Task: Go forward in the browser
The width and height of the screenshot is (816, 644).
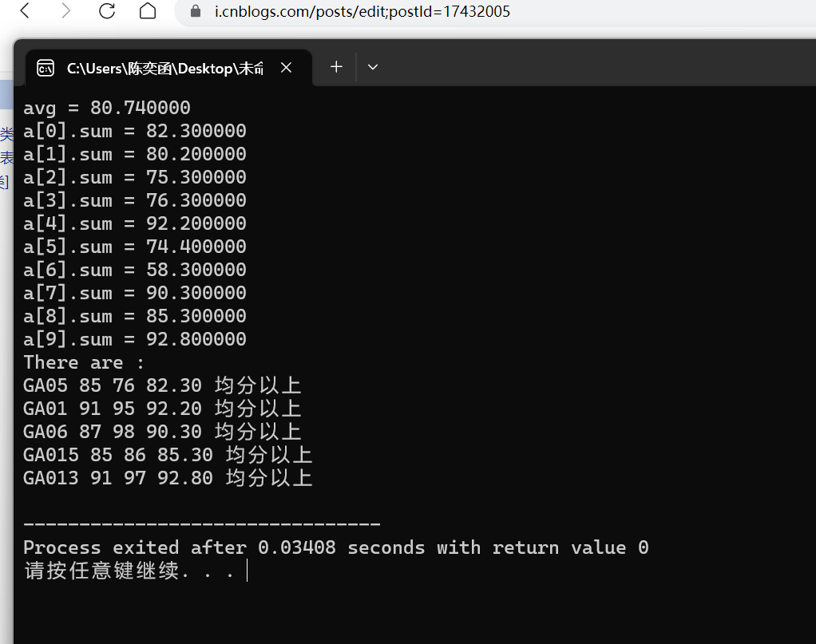Action: coord(65,10)
